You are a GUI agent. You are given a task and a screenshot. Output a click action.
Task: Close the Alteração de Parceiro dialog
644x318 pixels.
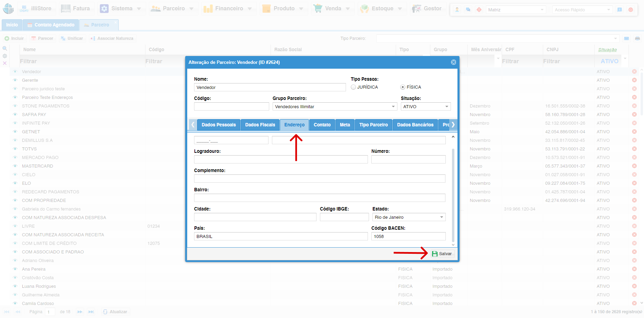[x=453, y=62]
